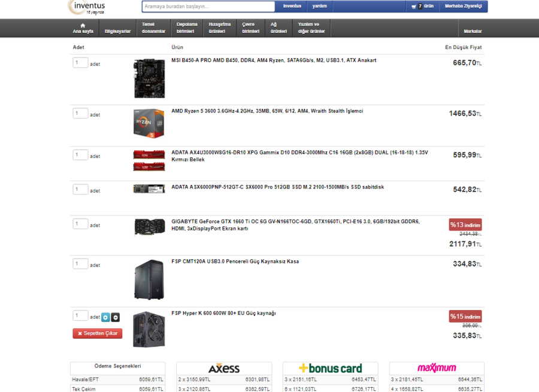Increase quantity of FSP Hyper K 600
Viewport: 539px width, 392px height.
[105, 317]
